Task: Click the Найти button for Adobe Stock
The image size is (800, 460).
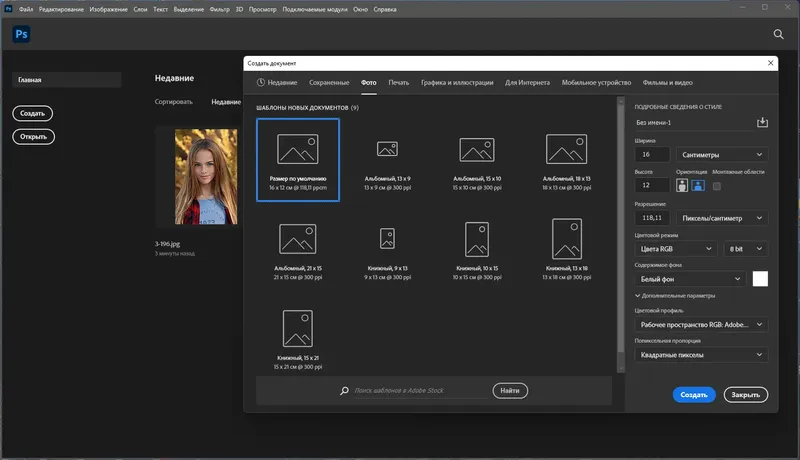Action: [x=510, y=391]
